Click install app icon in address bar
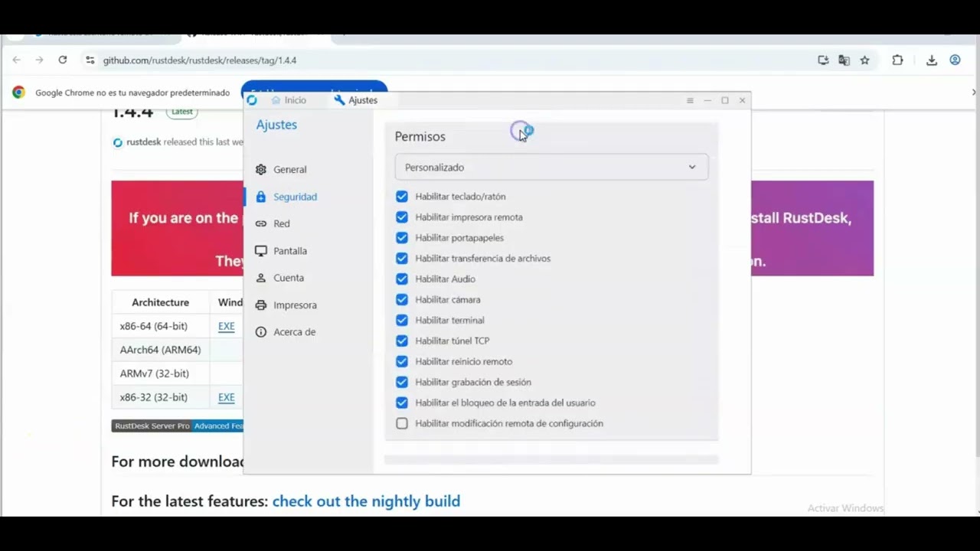 823,60
